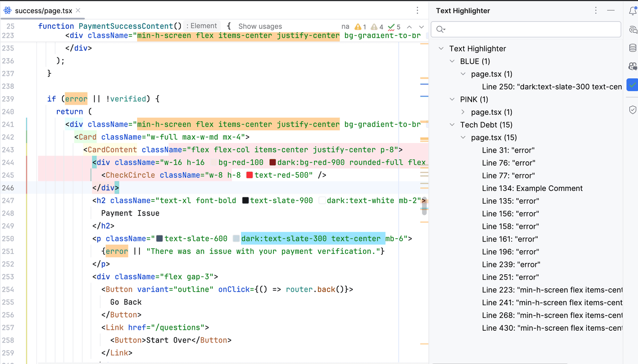The width and height of the screenshot is (638, 364).
Task: Click the text-slate-600 color swatch
Action: coord(159,239)
